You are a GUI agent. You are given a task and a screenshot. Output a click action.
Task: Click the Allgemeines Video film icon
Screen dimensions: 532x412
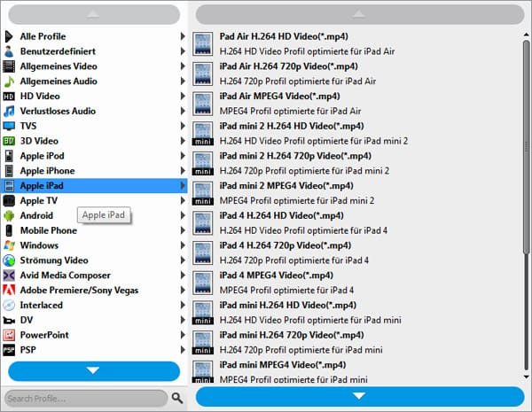coord(9,66)
